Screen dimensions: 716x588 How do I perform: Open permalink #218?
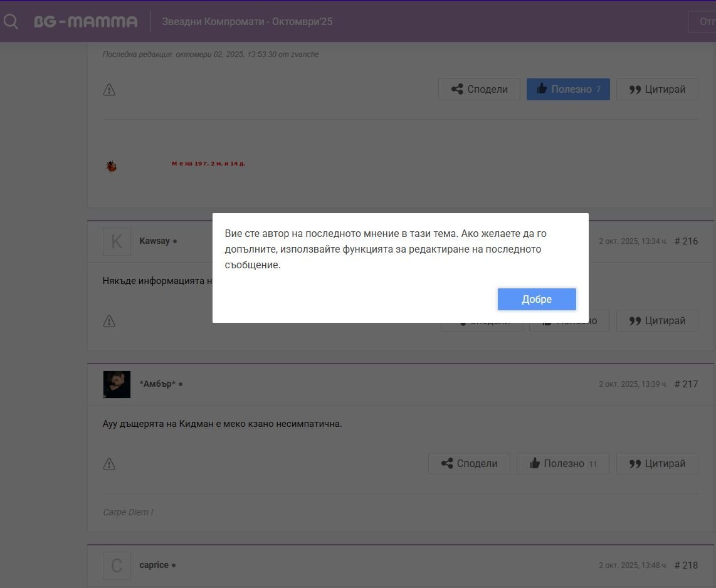686,565
